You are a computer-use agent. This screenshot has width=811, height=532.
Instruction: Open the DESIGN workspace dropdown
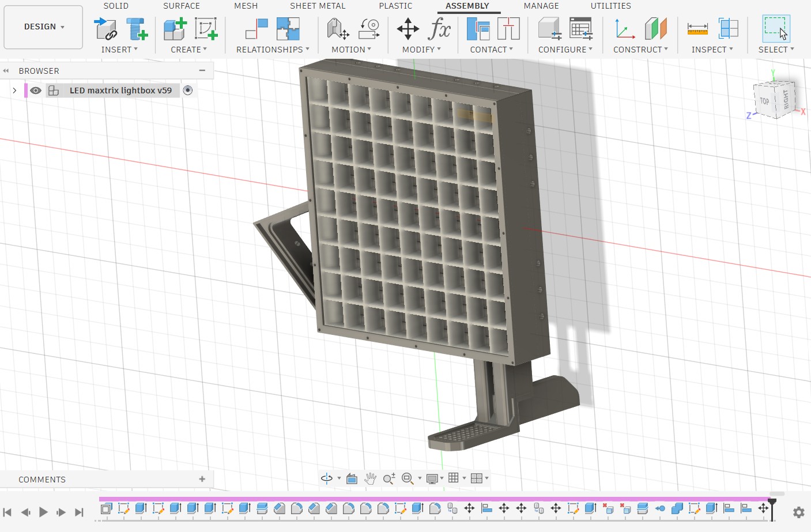click(x=43, y=27)
